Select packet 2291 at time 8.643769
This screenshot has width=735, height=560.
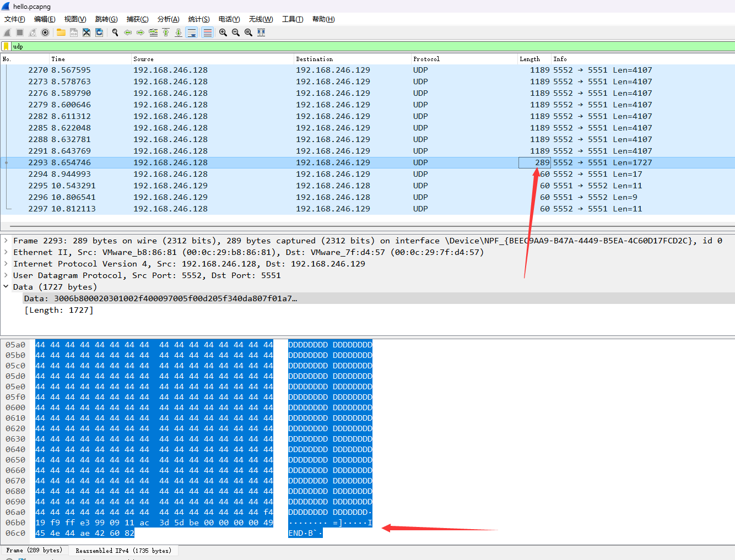[x=367, y=151]
